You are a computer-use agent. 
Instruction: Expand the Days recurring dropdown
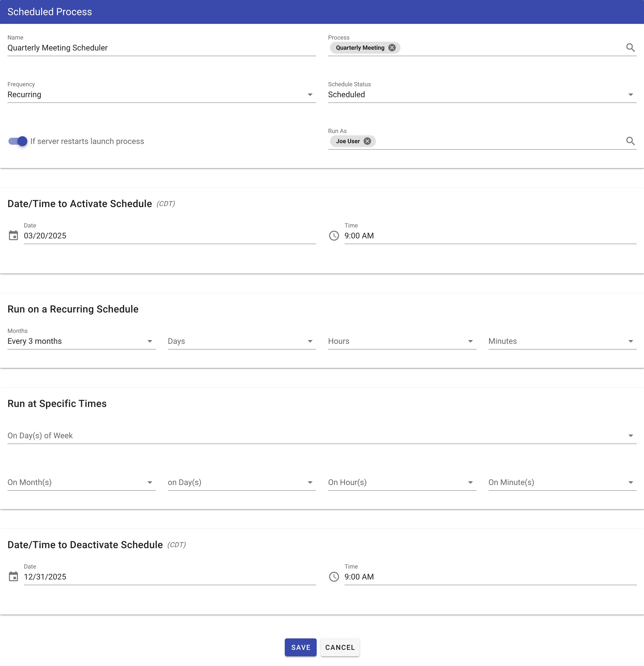pos(310,341)
